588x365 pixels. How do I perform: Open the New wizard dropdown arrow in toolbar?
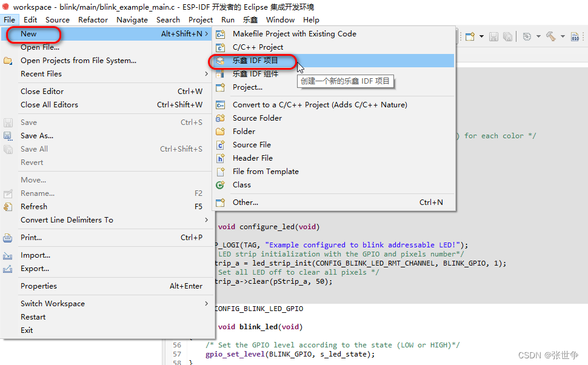tap(481, 36)
